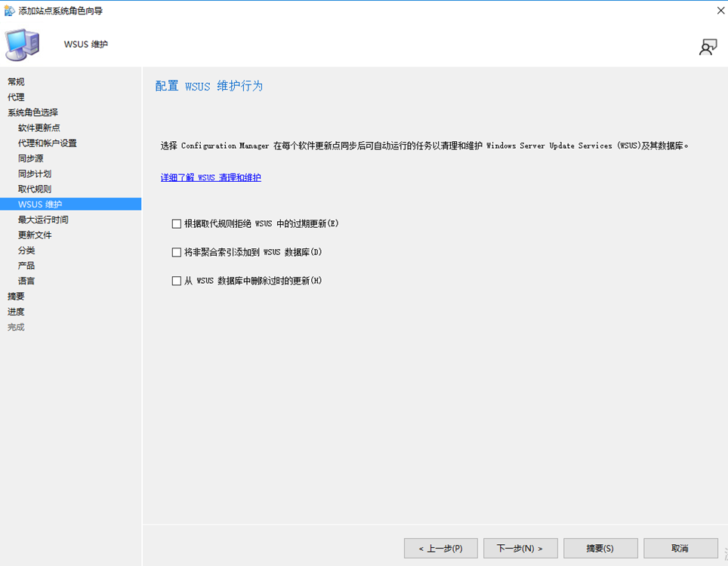Click the 摘要(S) button

pyautogui.click(x=600, y=549)
